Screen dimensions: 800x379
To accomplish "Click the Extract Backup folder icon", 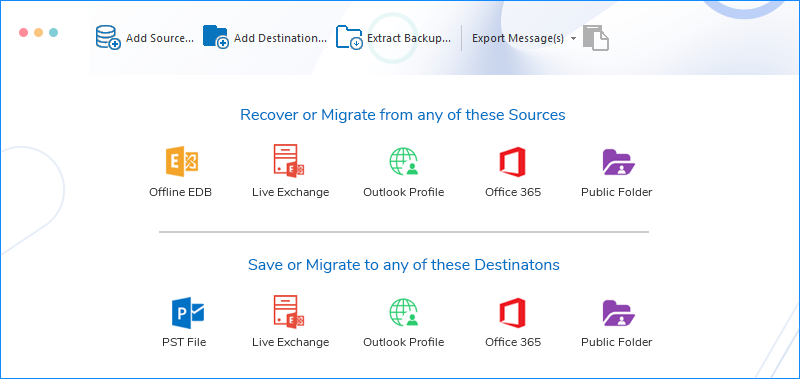I will click(x=349, y=38).
